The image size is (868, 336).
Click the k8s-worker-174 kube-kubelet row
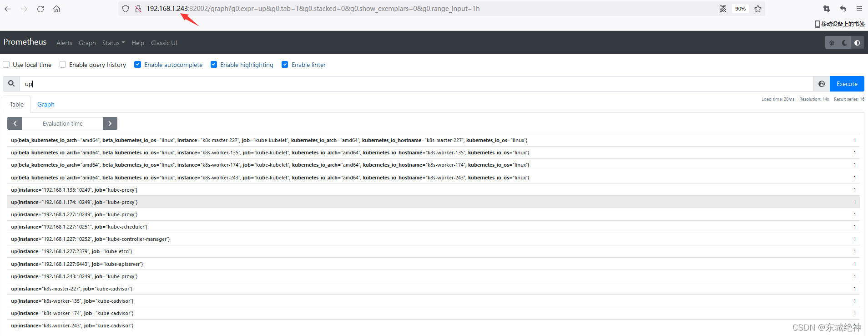(x=434, y=165)
